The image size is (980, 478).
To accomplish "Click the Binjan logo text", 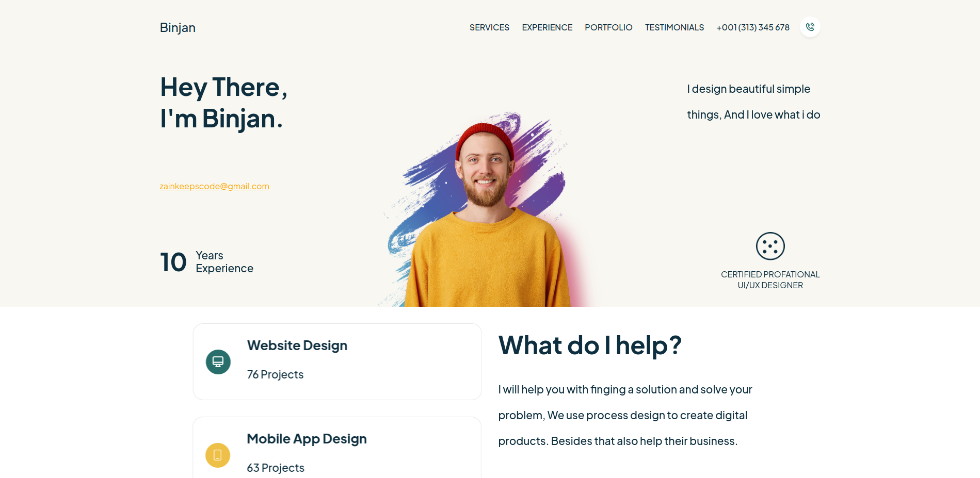I will tap(178, 27).
